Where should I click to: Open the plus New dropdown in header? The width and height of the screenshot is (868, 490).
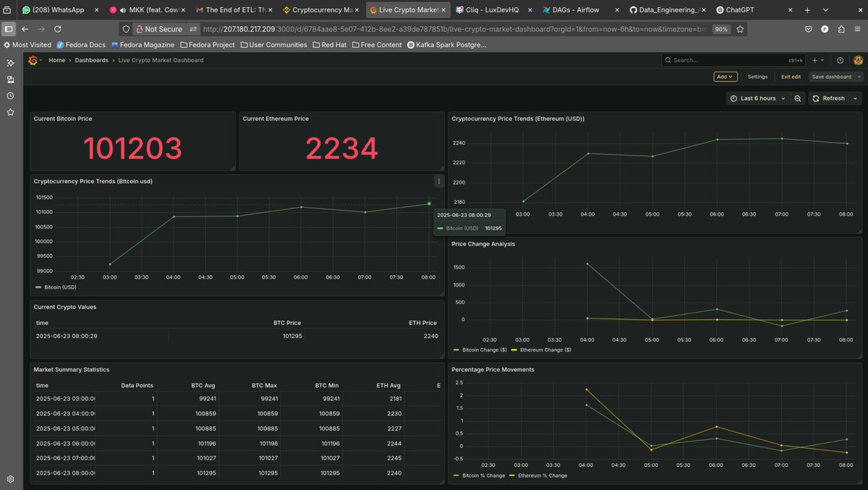[817, 61]
